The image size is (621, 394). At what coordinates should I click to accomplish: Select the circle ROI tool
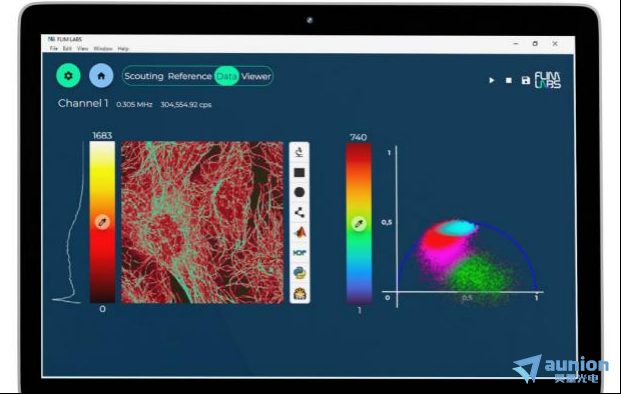[299, 192]
